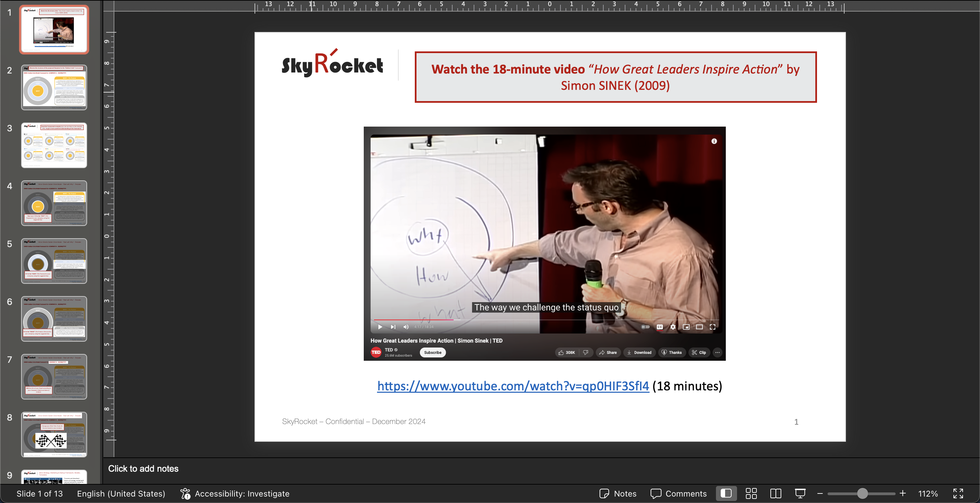Toggle the Notes pane button
Screen dimensions: 980x503
618,493
